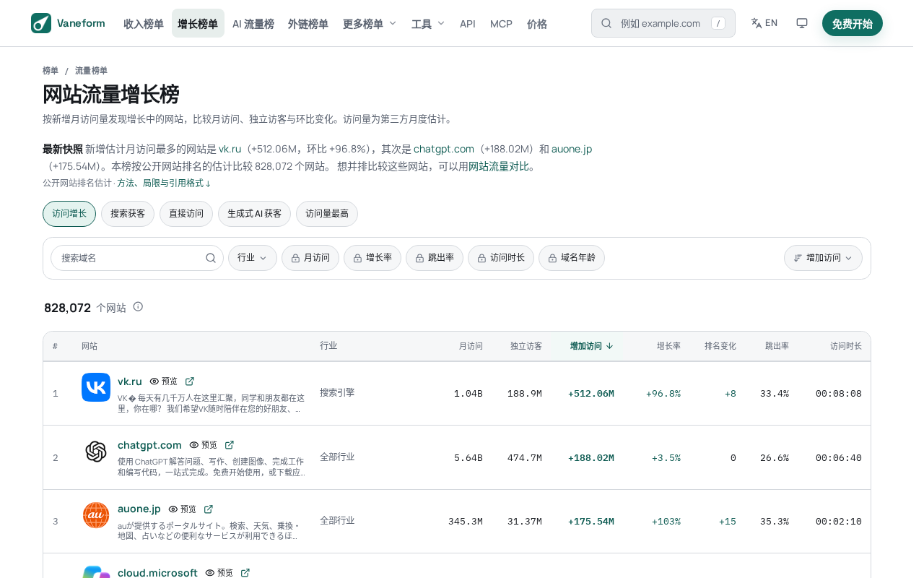Click the 搜索域名 input field
Viewport: 924px width, 578px height.
[x=137, y=258]
